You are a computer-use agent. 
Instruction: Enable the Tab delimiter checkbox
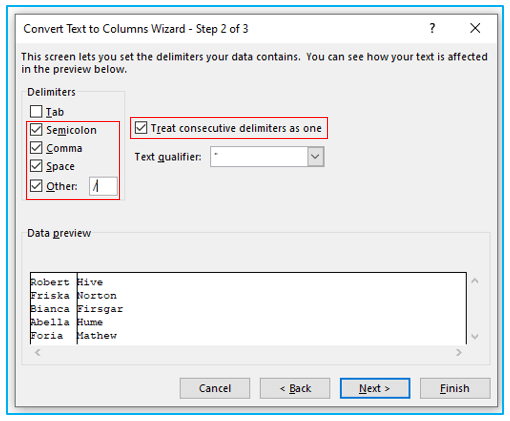click(36, 111)
